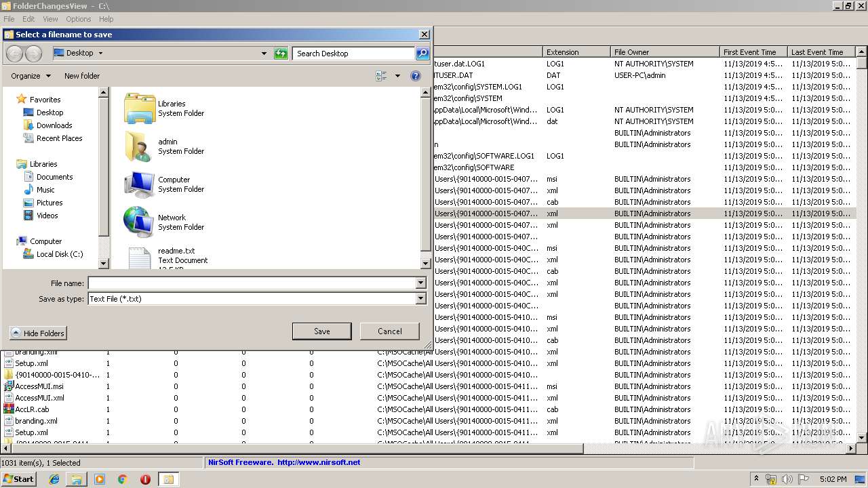Open the Edit menu
Viewport: 868px width, 488px height.
pos(28,19)
